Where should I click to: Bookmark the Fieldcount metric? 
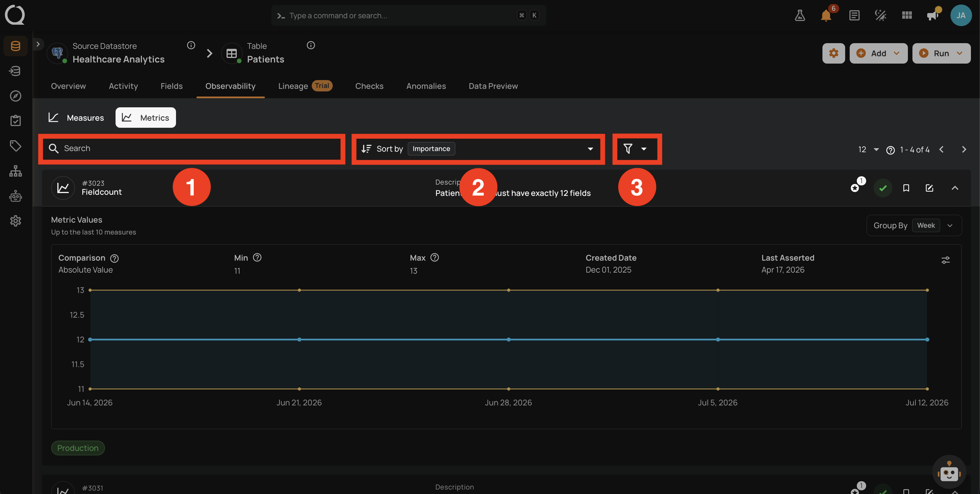click(906, 188)
